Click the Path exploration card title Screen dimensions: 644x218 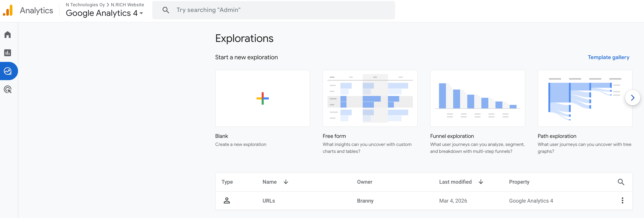tap(557, 136)
